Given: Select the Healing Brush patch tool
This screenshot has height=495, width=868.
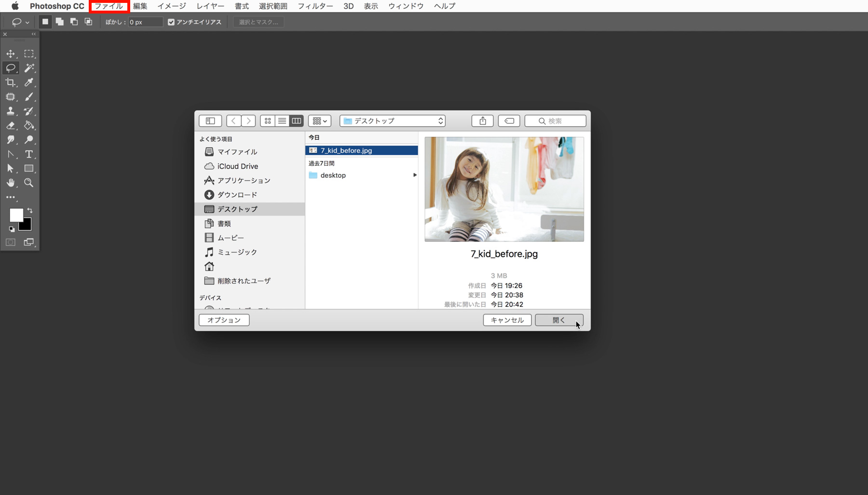Looking at the screenshot, I should (11, 97).
